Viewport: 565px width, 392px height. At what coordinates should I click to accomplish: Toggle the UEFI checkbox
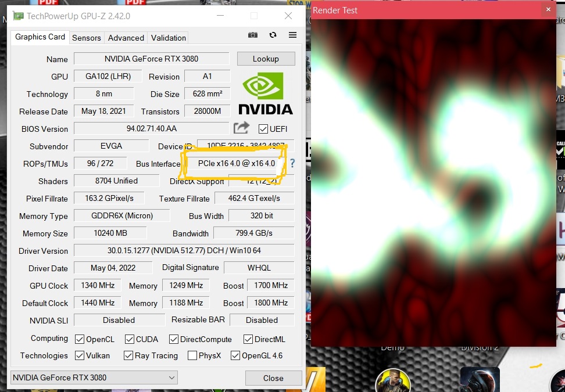click(263, 129)
